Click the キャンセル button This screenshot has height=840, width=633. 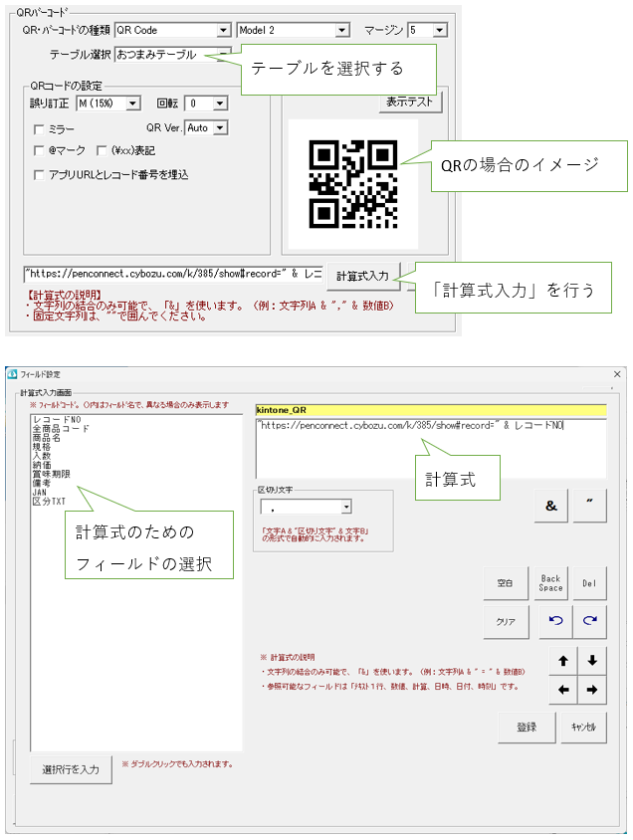point(583,727)
